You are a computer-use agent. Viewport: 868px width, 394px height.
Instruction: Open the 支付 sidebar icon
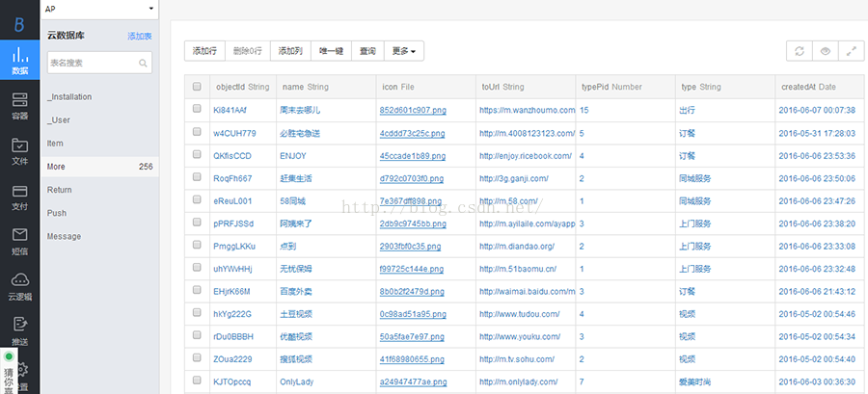pos(20,197)
